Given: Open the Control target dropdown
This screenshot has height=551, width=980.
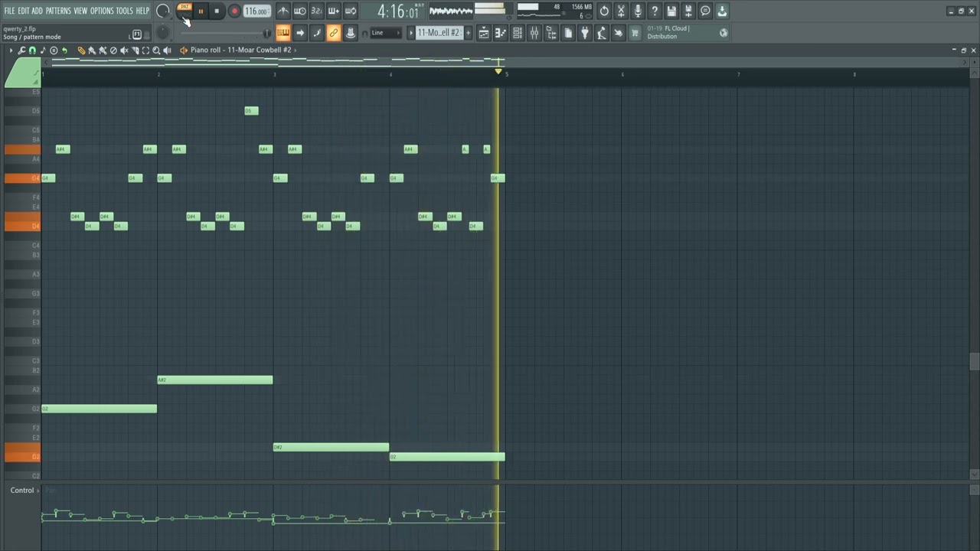Looking at the screenshot, I should tap(24, 491).
